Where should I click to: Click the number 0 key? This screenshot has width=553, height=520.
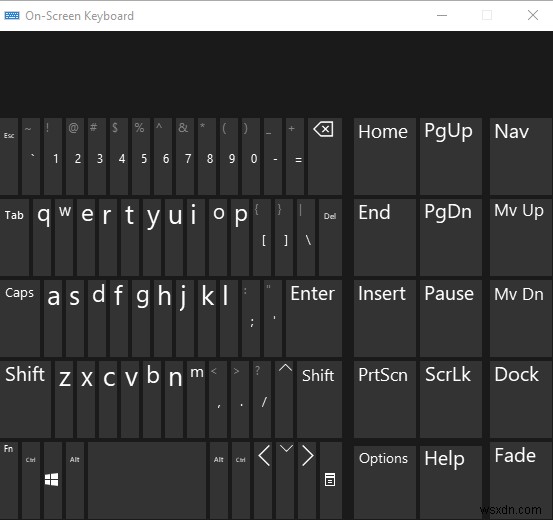click(x=251, y=156)
